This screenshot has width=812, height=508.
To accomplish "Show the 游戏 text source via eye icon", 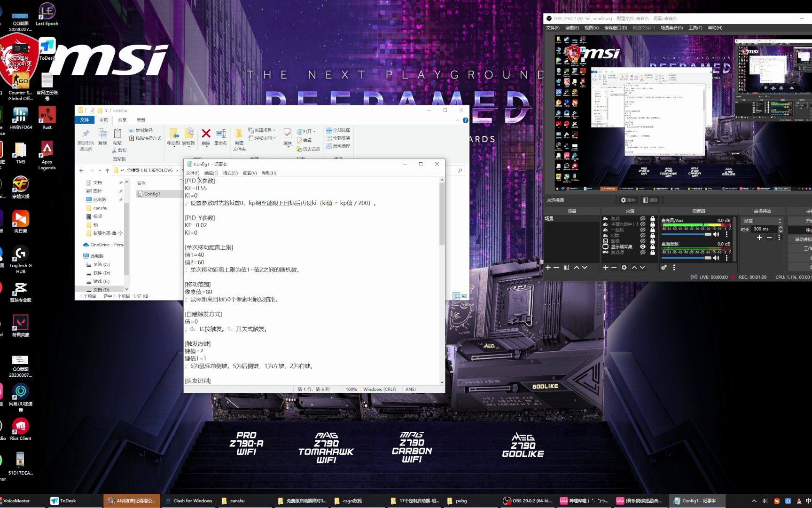I will [x=643, y=219].
